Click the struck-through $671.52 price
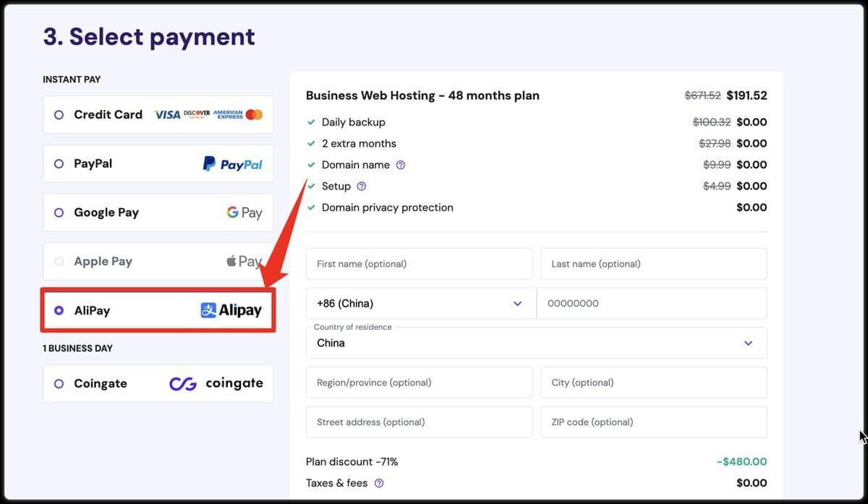 pyautogui.click(x=703, y=95)
